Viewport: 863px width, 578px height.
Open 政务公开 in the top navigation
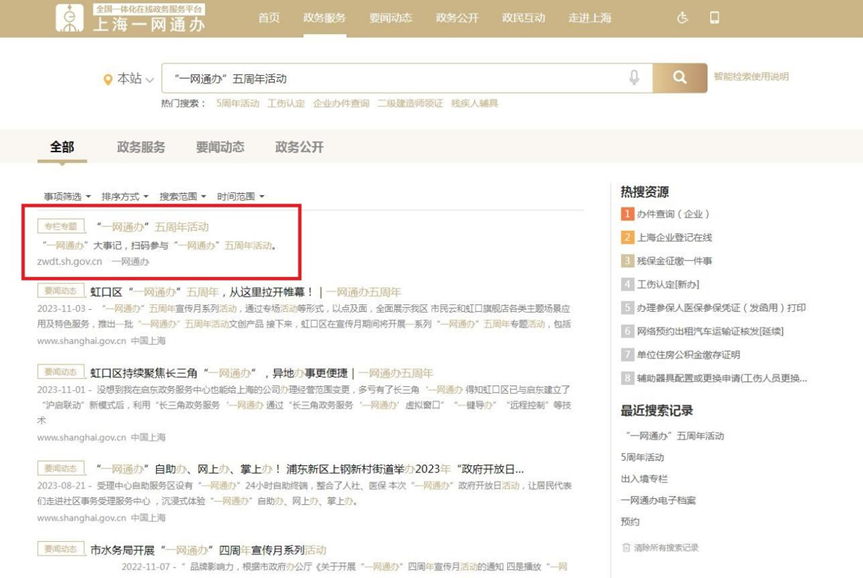coord(457,18)
